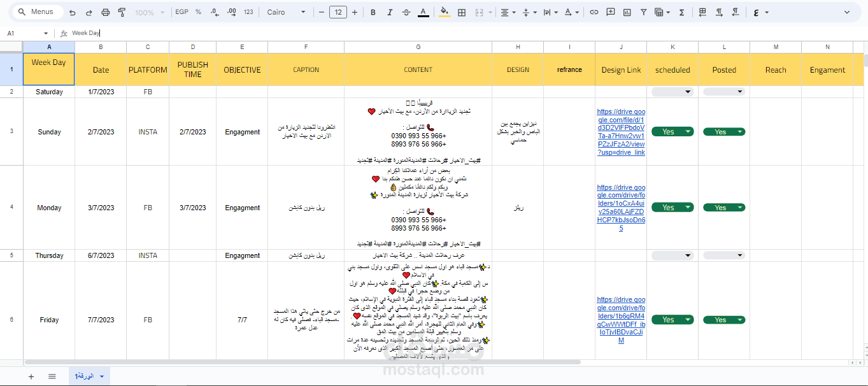Open the cell Borders tool

coord(462,12)
